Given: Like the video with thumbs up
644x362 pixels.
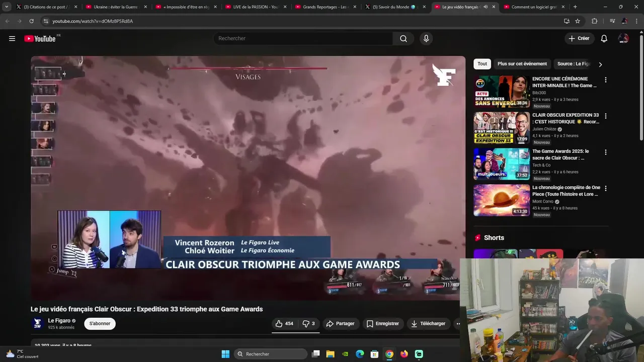Looking at the screenshot, I should [284, 324].
